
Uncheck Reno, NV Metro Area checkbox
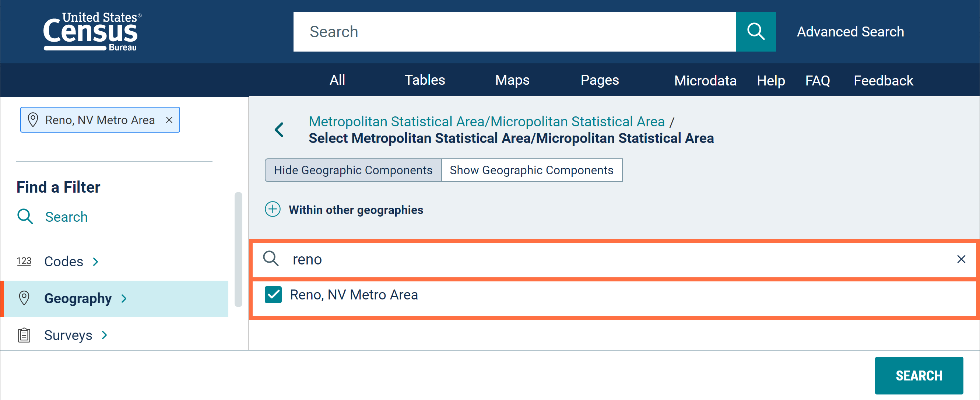[x=273, y=295]
